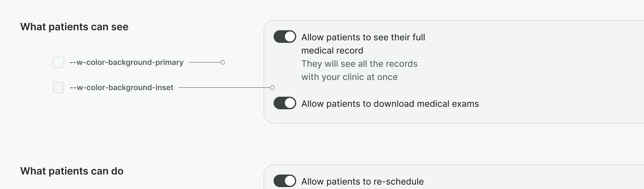Viewport: 644px width, 189px height.
Task: Click the background-primary color swatch
Action: 58,62
